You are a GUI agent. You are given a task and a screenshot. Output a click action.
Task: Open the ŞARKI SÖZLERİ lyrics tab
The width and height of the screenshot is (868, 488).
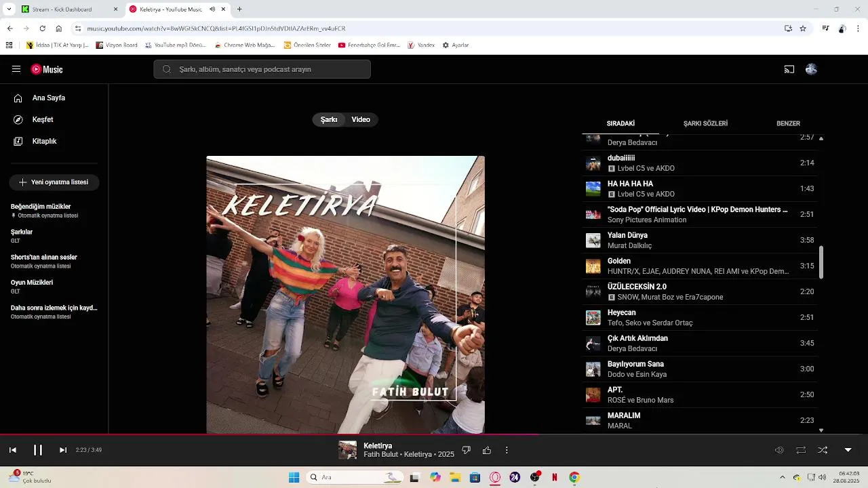click(x=705, y=123)
